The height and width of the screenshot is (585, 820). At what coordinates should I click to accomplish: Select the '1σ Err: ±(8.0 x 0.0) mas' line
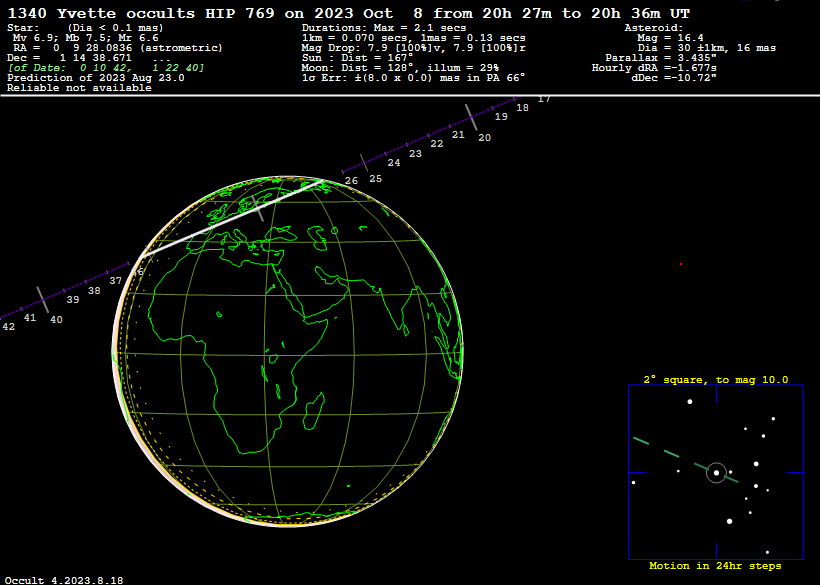click(x=414, y=78)
